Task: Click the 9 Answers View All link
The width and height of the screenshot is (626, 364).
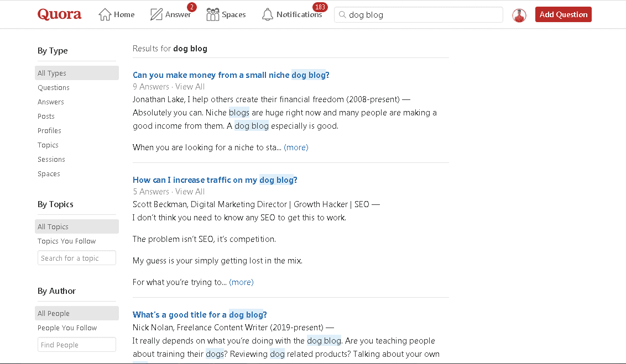Action: (x=169, y=87)
